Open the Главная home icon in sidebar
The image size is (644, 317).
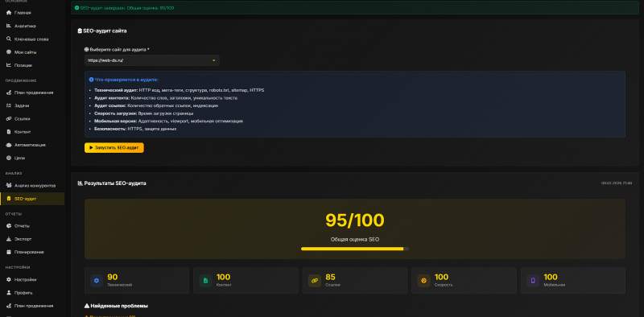point(9,13)
